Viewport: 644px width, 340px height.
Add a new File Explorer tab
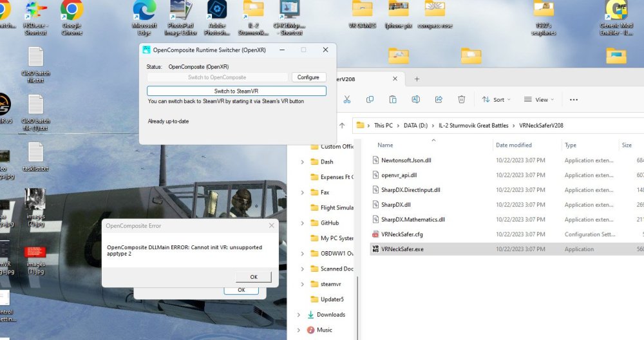tap(417, 79)
